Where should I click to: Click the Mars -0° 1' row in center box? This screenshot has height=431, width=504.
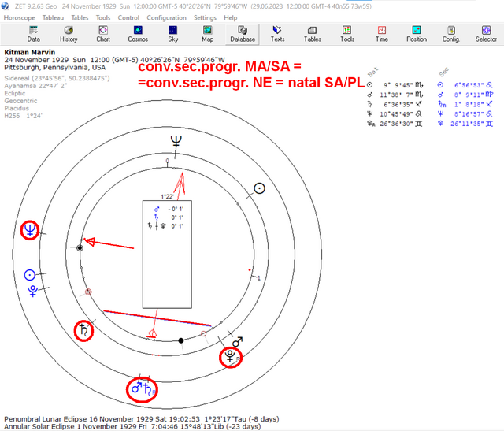click(169, 209)
